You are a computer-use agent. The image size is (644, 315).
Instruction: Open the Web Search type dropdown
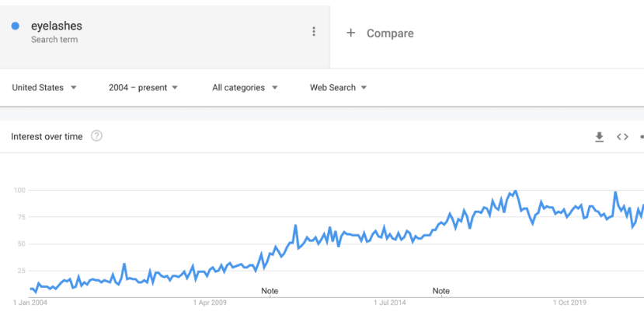point(339,88)
